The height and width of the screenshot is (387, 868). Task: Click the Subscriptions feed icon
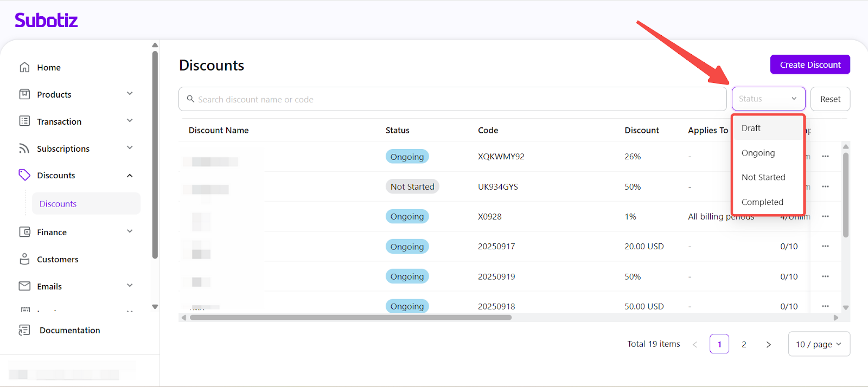(24, 149)
